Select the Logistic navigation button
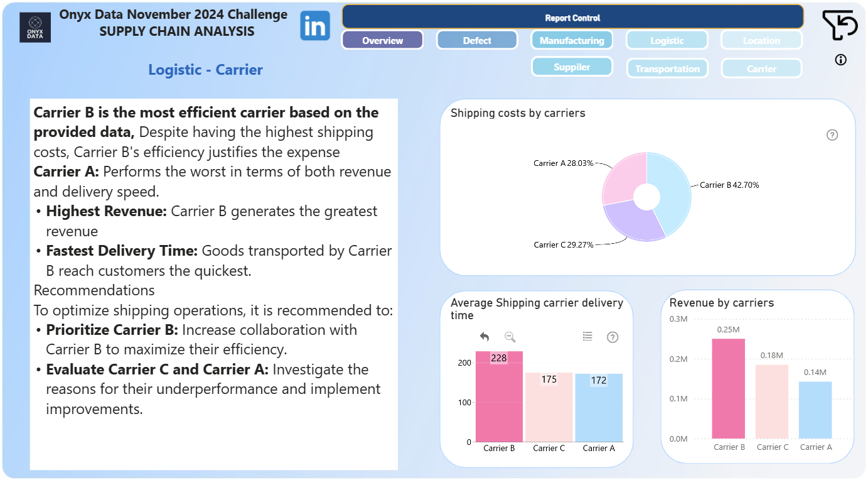The height and width of the screenshot is (480, 868). click(667, 40)
